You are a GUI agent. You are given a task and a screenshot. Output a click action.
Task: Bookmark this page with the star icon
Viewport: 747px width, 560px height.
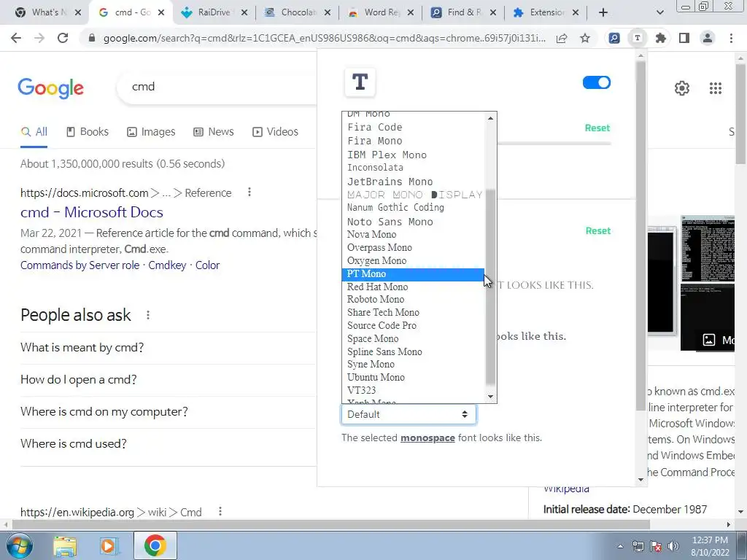click(585, 38)
